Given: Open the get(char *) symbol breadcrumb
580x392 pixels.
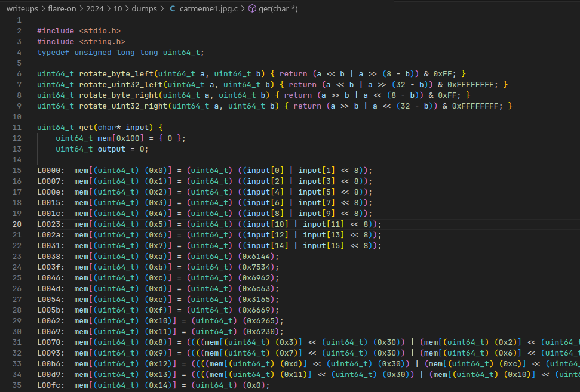Looking at the screenshot, I should (278, 8).
